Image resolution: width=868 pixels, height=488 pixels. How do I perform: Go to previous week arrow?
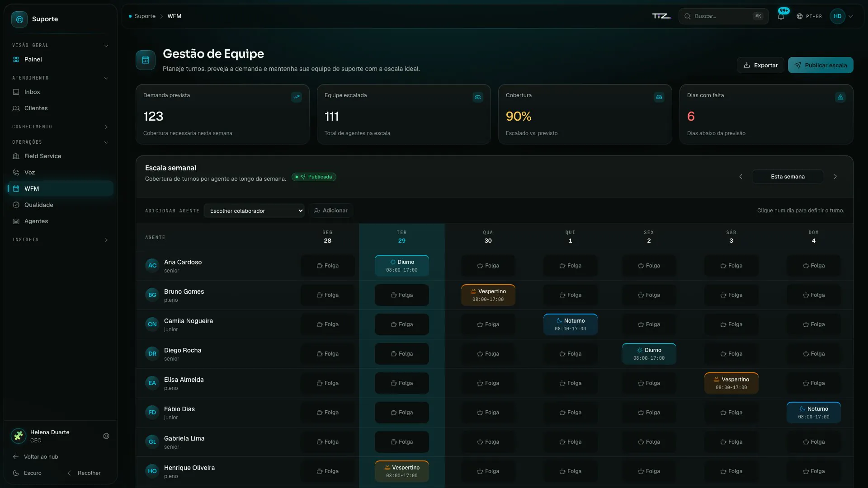[741, 177]
